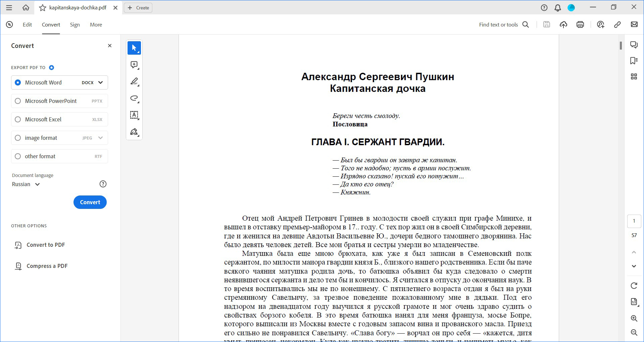Click the All tools icon left of Edit
The image size is (644, 342).
tap(9, 24)
